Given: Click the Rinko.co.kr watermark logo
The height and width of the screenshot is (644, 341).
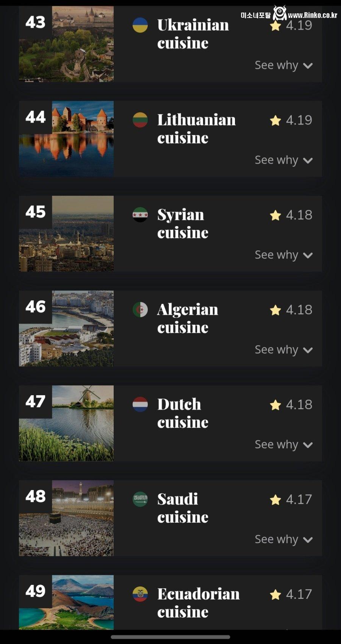Looking at the screenshot, I should (x=289, y=14).
